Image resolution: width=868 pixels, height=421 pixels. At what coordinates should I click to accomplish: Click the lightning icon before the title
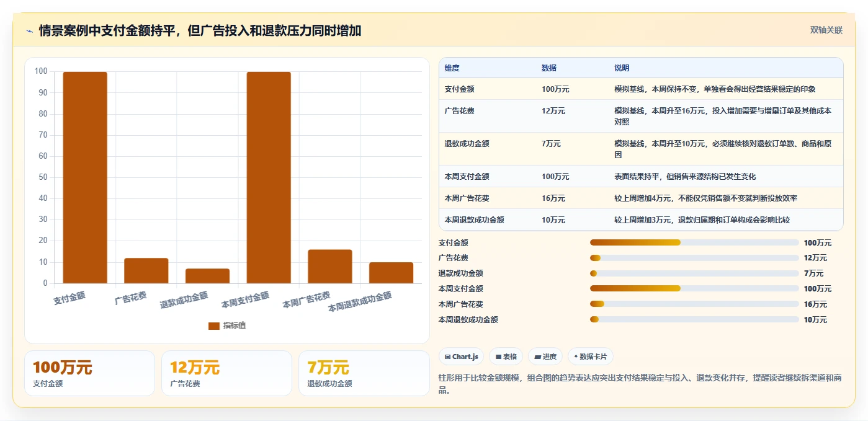click(x=30, y=31)
